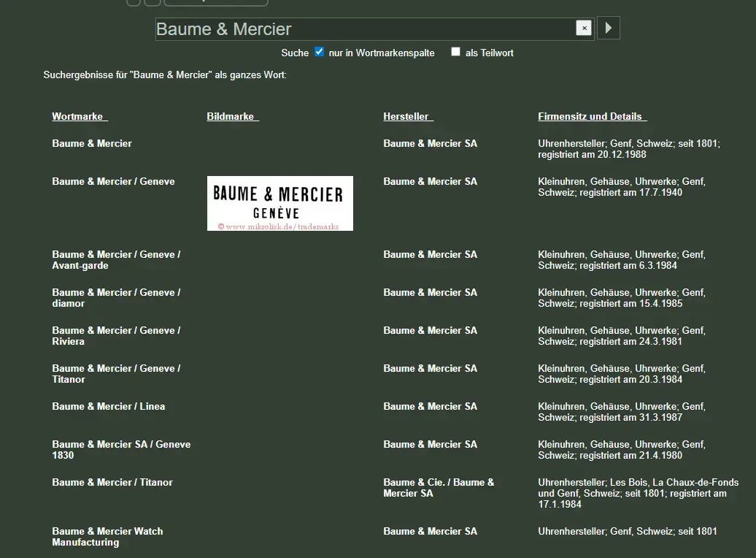Sort by the Wortmarke column header
The width and height of the screenshot is (756, 558).
[80, 117]
